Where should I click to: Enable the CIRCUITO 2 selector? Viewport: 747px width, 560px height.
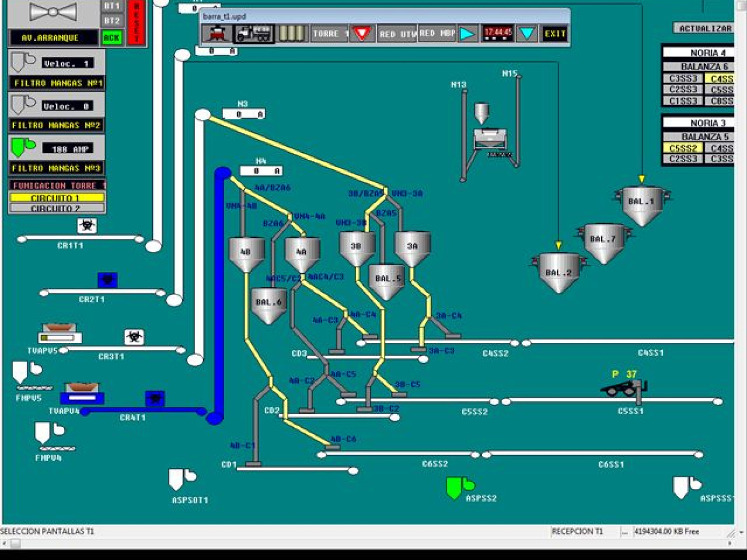pyautogui.click(x=57, y=208)
